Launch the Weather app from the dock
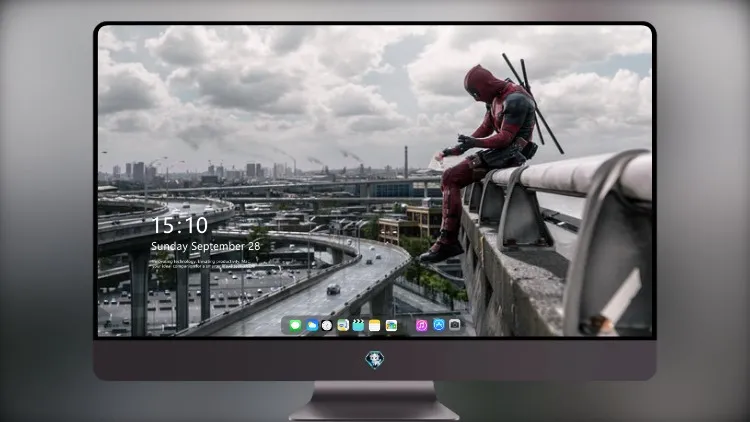Screen dimensions: 750x422 click(312, 326)
